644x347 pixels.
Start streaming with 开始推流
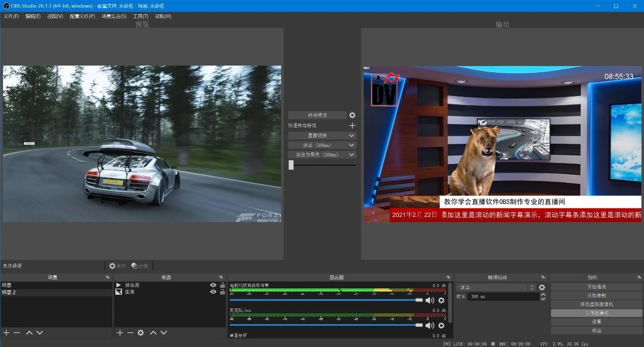pyautogui.click(x=597, y=287)
